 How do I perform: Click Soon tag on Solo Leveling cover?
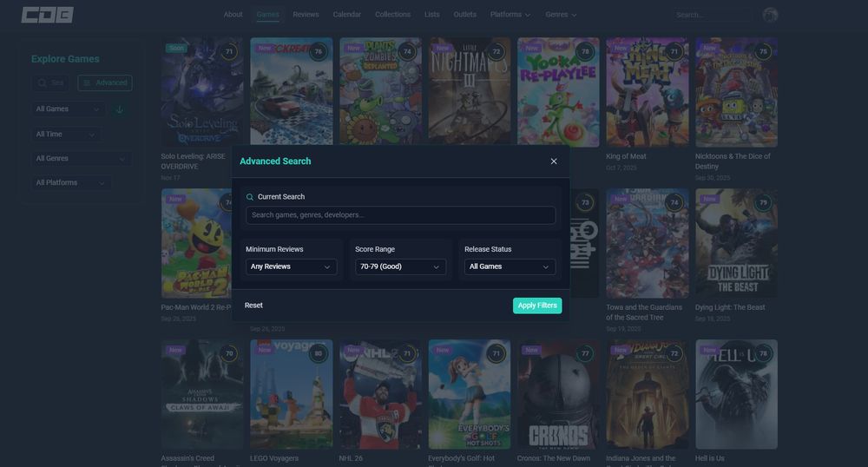(x=176, y=48)
